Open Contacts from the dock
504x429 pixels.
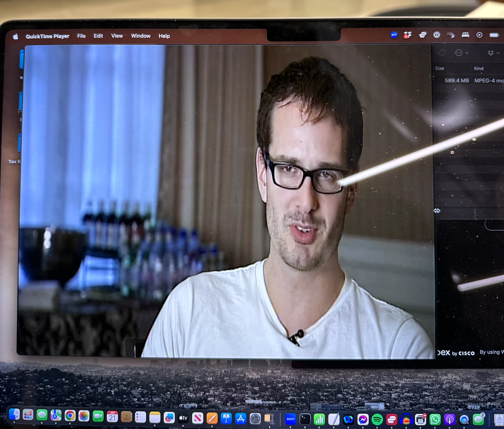126,417
